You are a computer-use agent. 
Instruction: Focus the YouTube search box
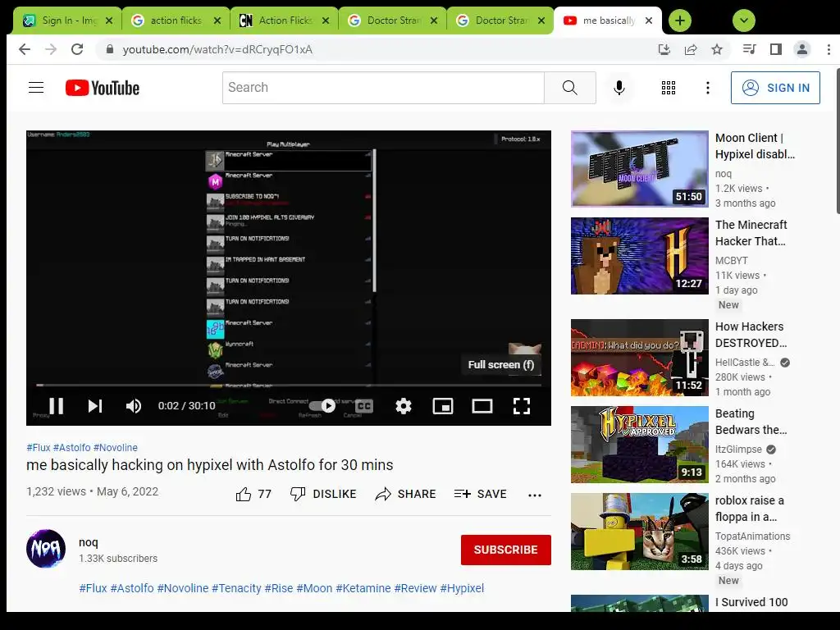click(384, 87)
